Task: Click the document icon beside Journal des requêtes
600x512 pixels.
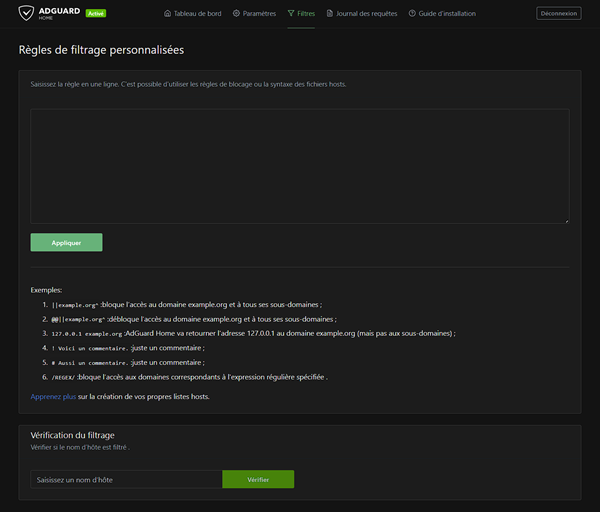Action: 330,14
